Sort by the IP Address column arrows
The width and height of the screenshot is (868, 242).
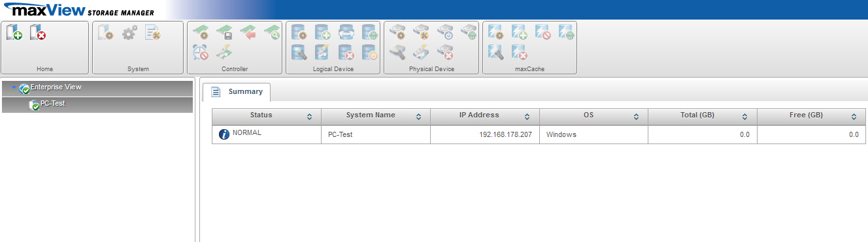[527, 116]
